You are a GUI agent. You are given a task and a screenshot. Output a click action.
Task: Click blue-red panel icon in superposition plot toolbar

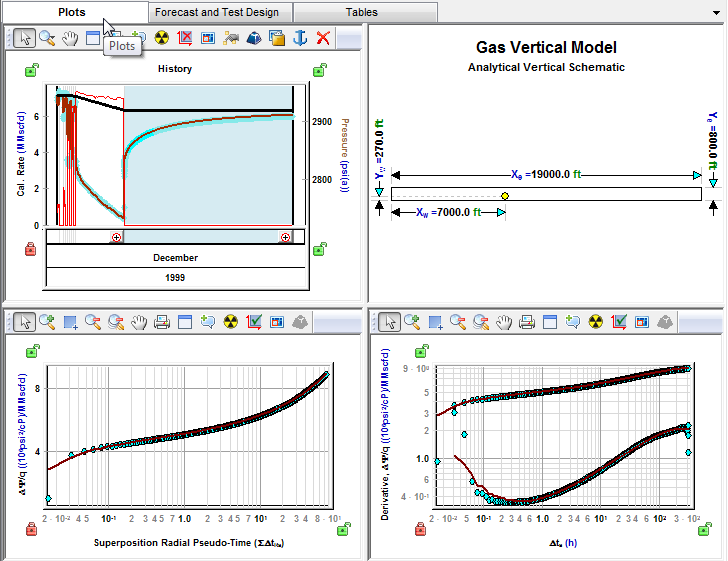[277, 321]
